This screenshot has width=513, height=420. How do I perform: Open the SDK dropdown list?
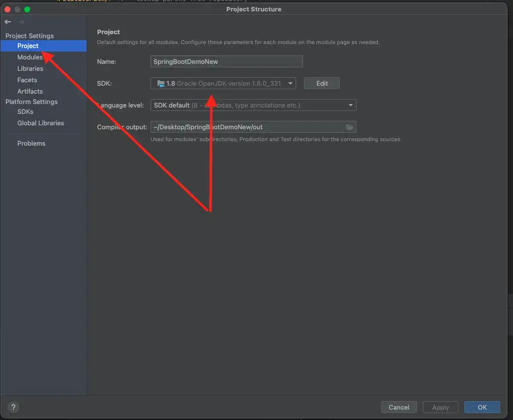pyautogui.click(x=290, y=84)
